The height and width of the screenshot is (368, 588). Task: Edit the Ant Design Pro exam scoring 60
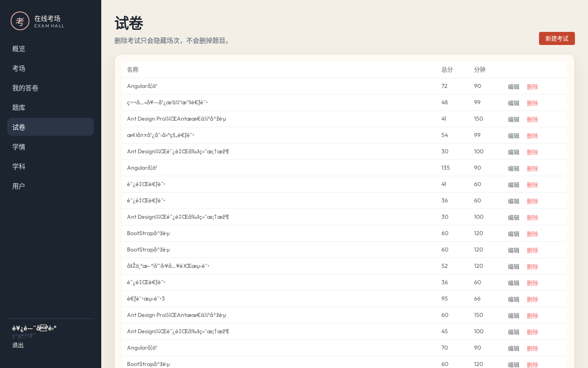514,316
